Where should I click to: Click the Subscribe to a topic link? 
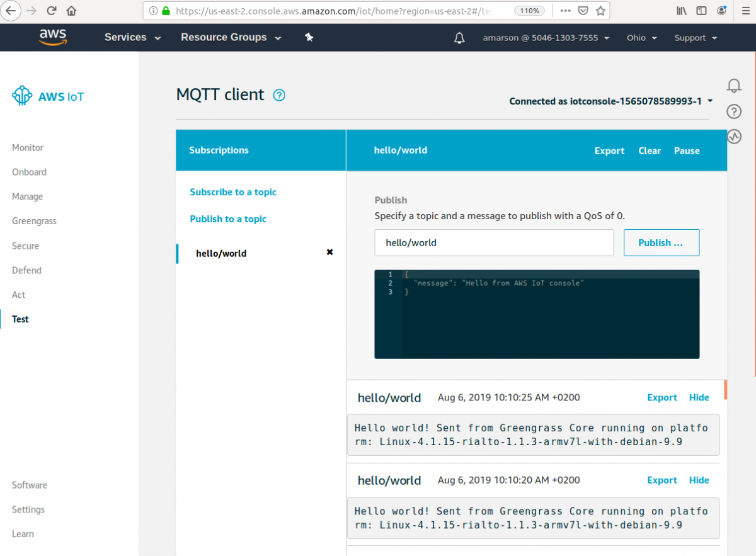point(233,192)
